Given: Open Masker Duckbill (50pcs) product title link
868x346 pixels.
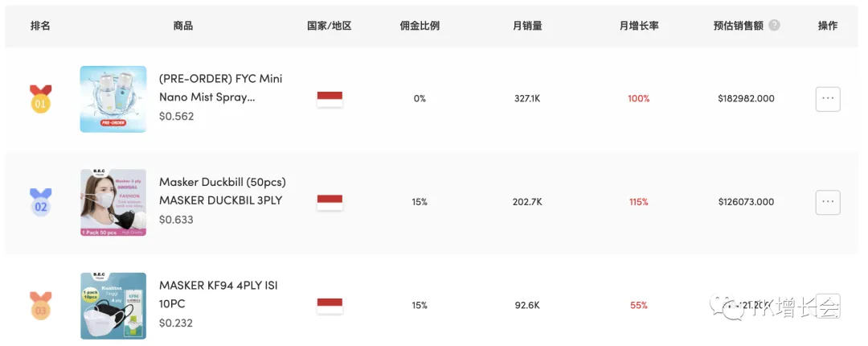Looking at the screenshot, I should click(223, 192).
